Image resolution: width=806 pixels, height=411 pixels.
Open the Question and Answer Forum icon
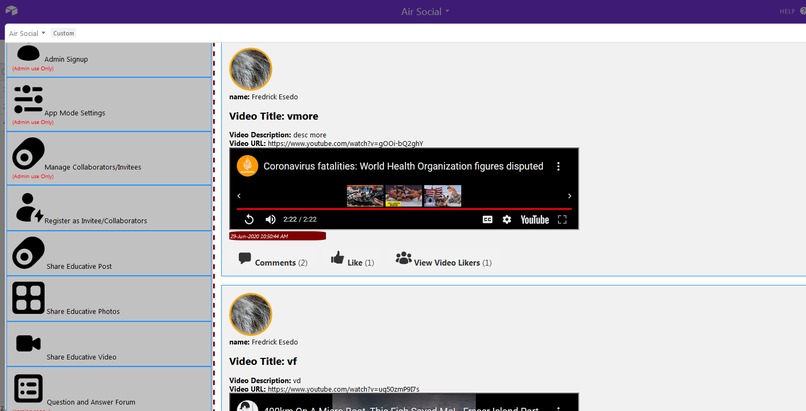click(28, 388)
